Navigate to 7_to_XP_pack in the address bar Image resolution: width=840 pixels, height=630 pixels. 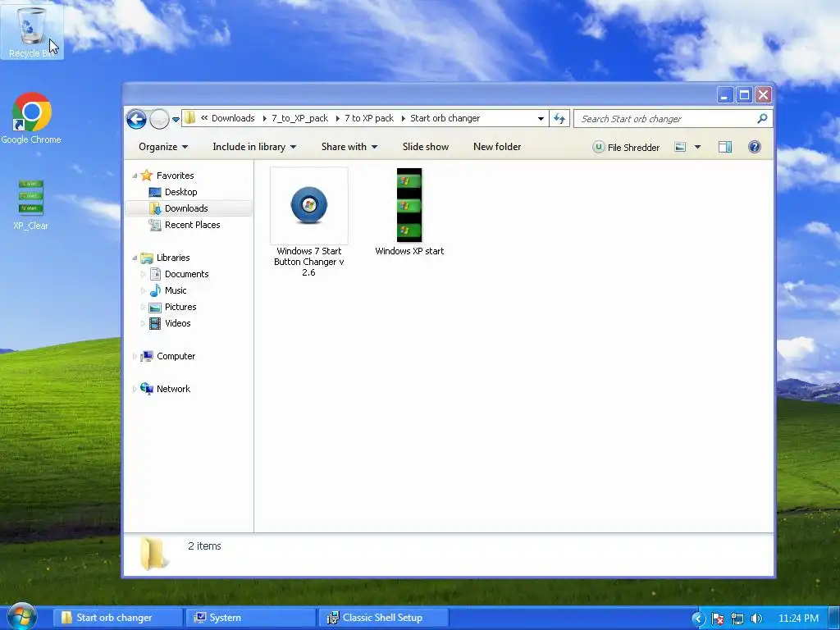pyautogui.click(x=299, y=118)
